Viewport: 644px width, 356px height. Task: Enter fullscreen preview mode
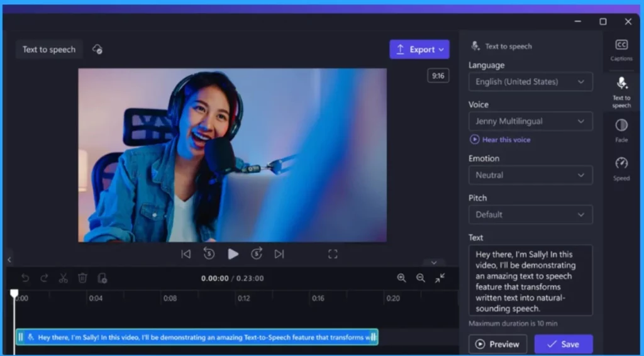(x=333, y=254)
